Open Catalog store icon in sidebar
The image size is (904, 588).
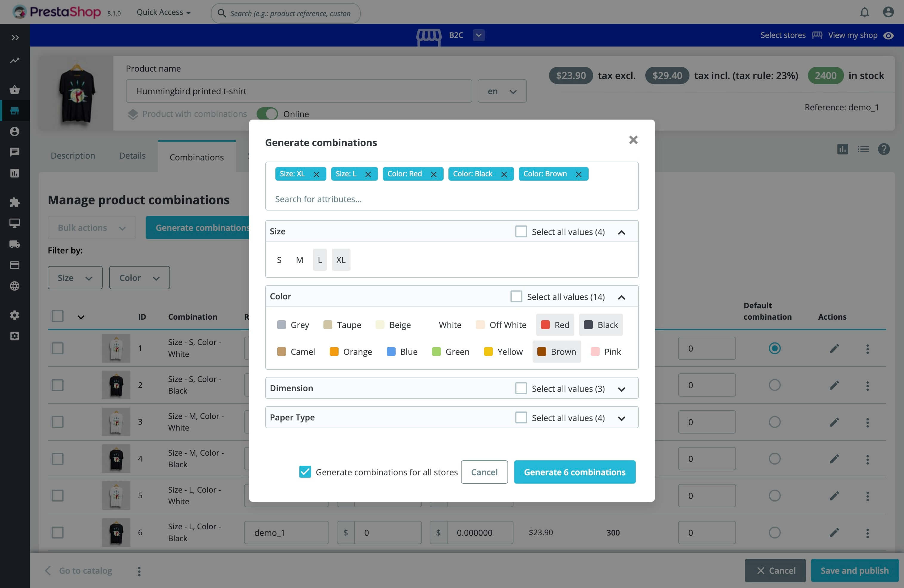[x=15, y=110]
